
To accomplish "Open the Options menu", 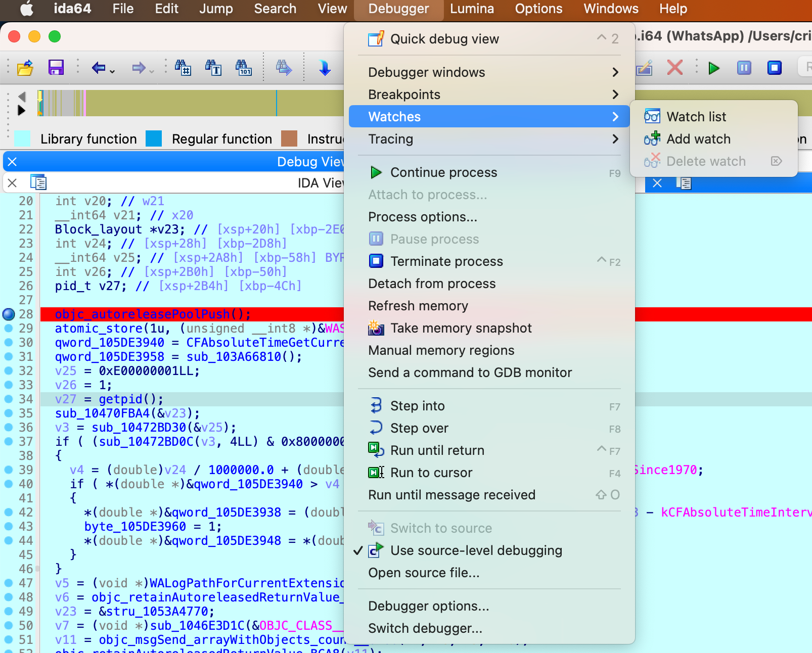I will click(x=538, y=9).
